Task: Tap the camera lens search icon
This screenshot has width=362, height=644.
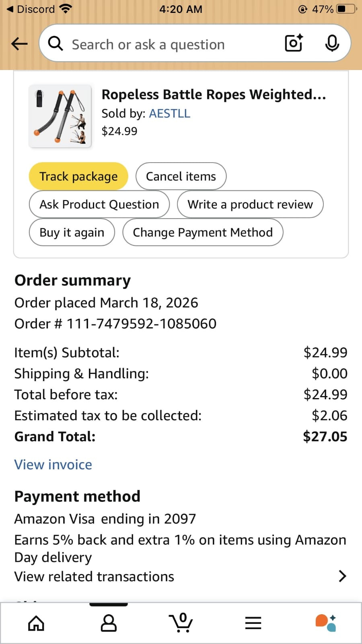Action: 294,43
